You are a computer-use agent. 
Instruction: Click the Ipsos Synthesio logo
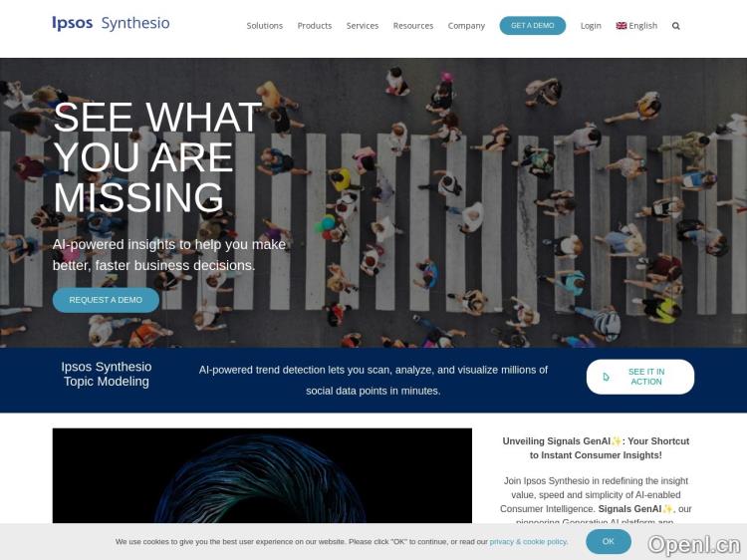tap(111, 23)
